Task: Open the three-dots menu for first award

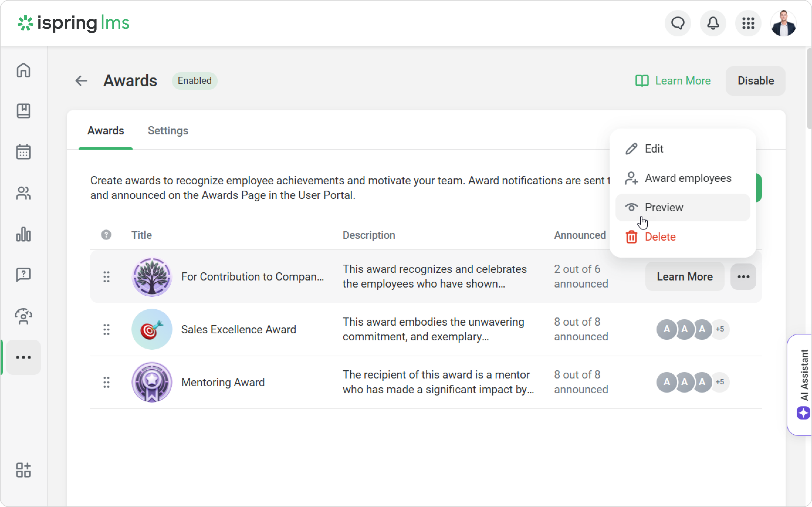Action: point(743,277)
